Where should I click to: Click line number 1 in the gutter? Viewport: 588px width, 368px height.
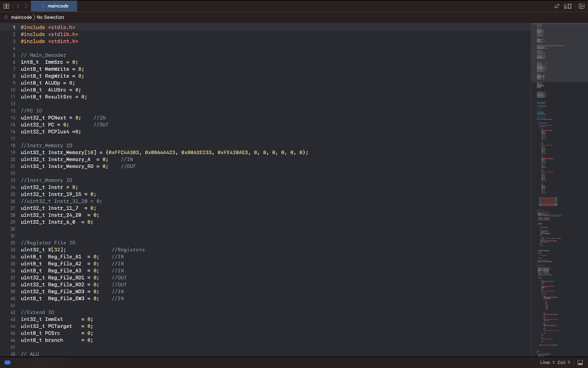click(x=14, y=27)
